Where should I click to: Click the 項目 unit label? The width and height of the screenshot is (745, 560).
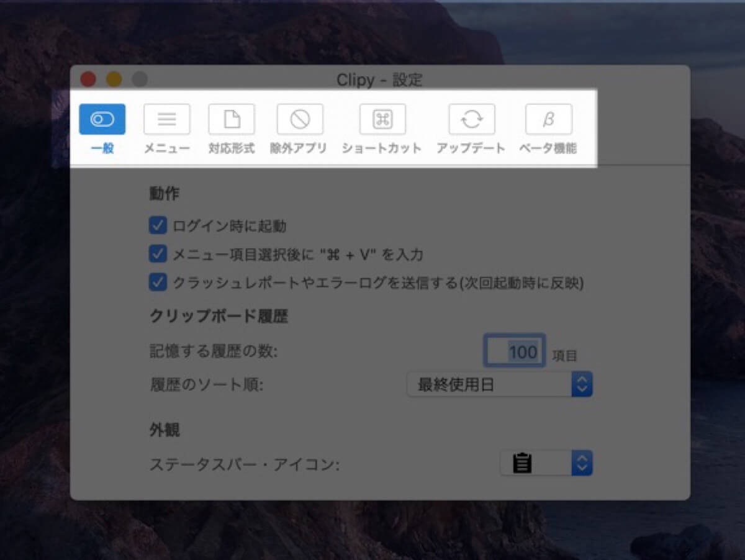(x=565, y=356)
